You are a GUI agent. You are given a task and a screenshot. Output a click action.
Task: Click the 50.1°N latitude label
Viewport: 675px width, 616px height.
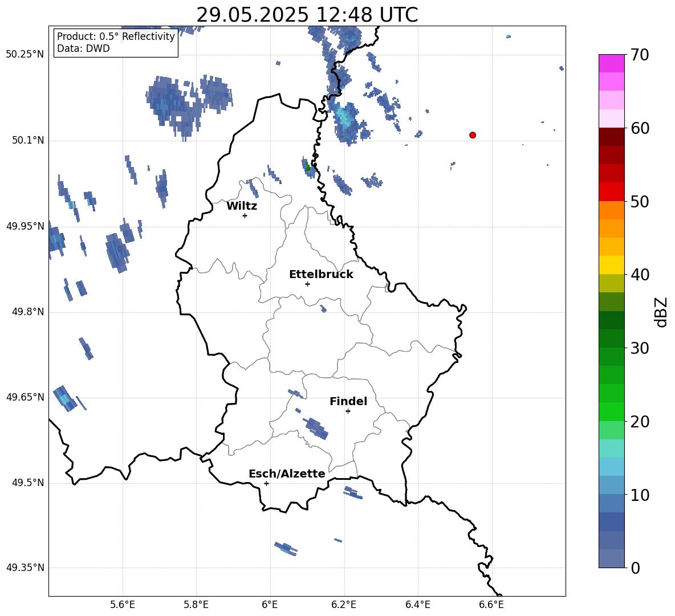tap(27, 140)
